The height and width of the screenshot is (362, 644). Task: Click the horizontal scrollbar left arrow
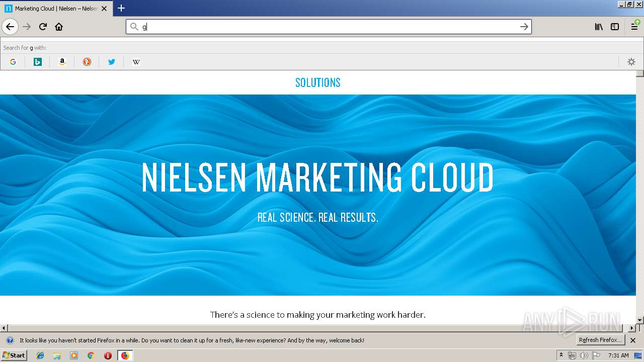tap(4, 328)
